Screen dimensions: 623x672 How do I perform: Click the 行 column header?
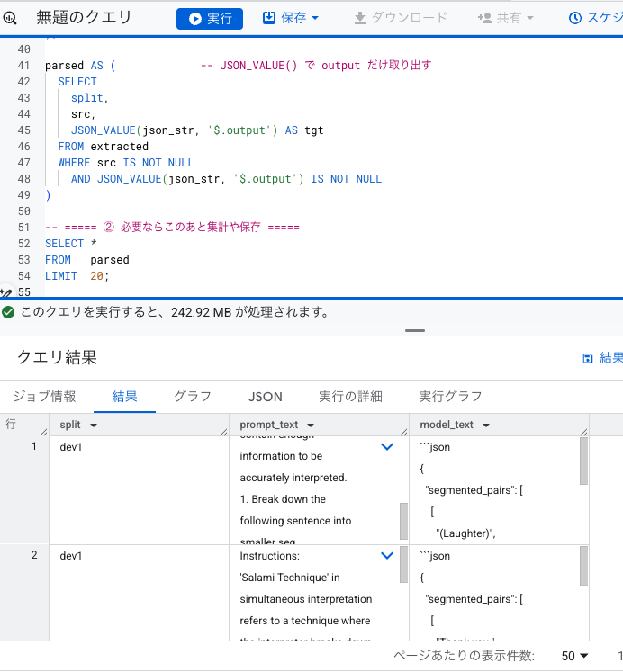pyautogui.click(x=11, y=425)
